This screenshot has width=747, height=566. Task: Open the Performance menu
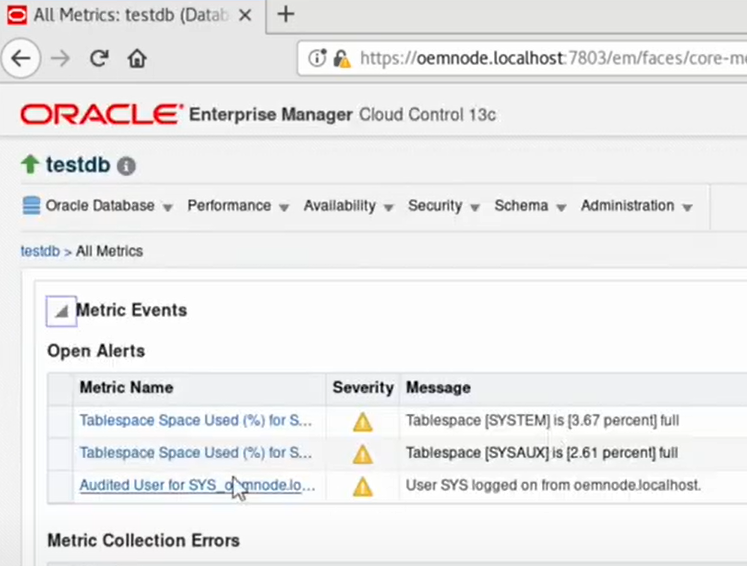(x=229, y=206)
